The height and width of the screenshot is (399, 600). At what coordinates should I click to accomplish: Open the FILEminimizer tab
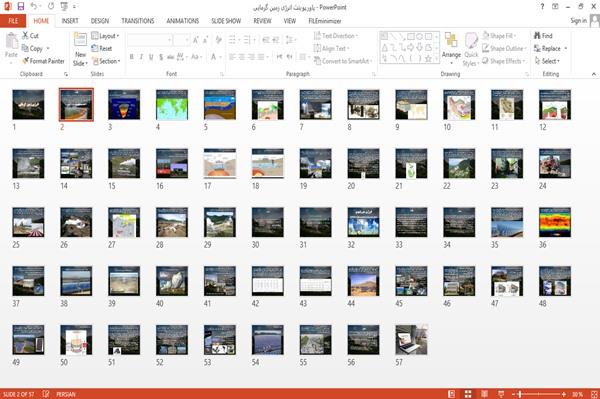[x=324, y=21]
